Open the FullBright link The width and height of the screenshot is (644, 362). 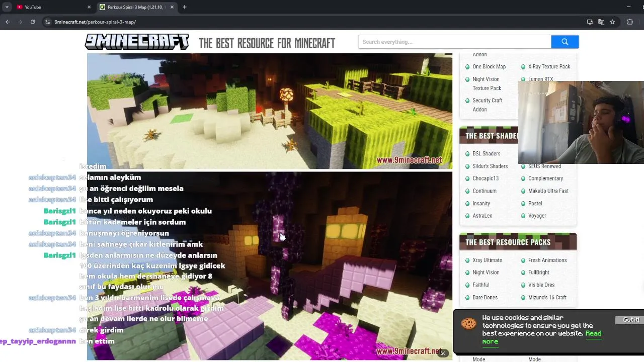coord(538,272)
